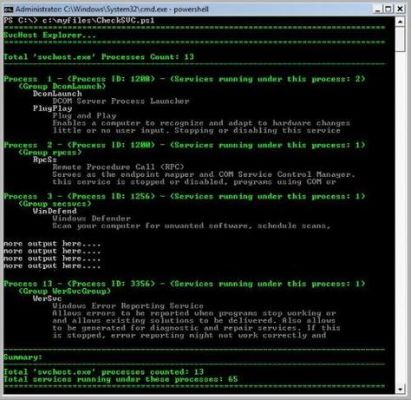Click the scrollbar down arrow
The image size is (411, 400).
pos(400,388)
